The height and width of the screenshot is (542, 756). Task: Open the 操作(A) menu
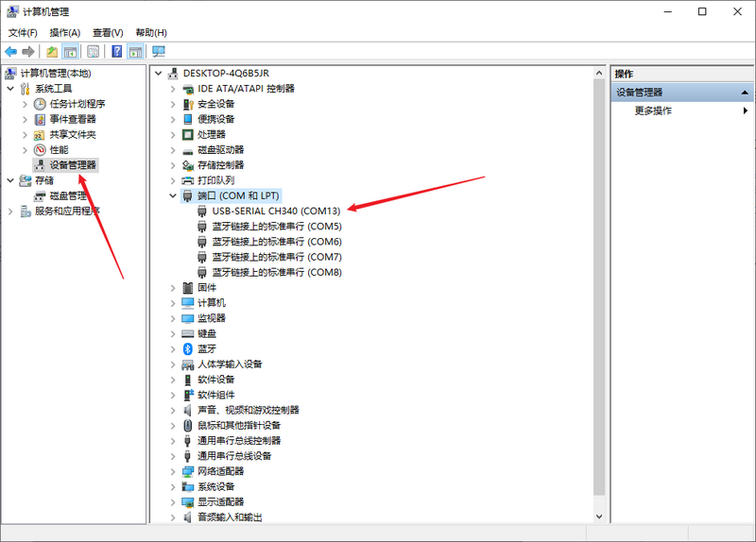pyautogui.click(x=64, y=33)
